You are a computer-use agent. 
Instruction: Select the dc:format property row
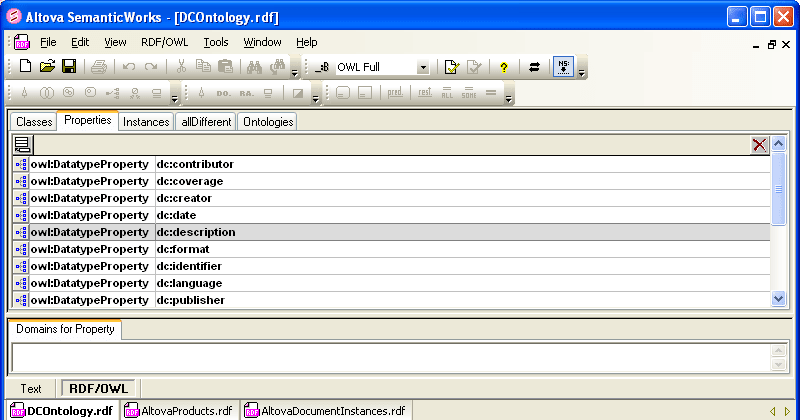(391, 249)
